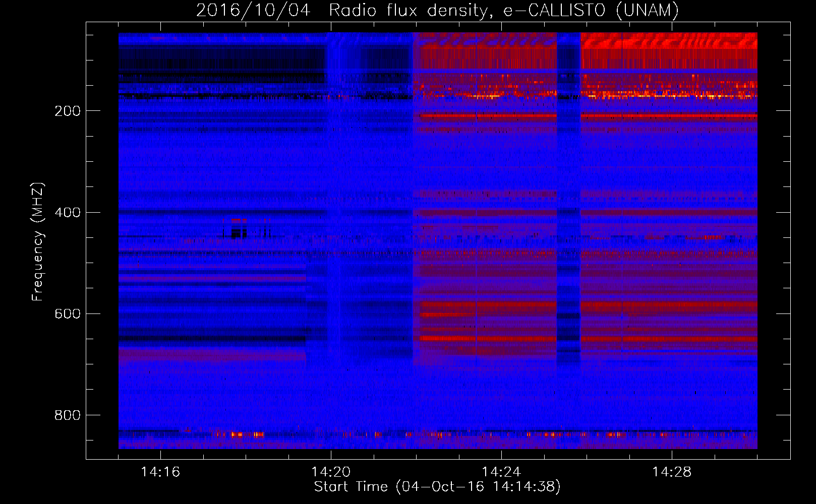This screenshot has height=504, width=816.
Task: Click the 14:20 time tick label
Action: tap(331, 472)
